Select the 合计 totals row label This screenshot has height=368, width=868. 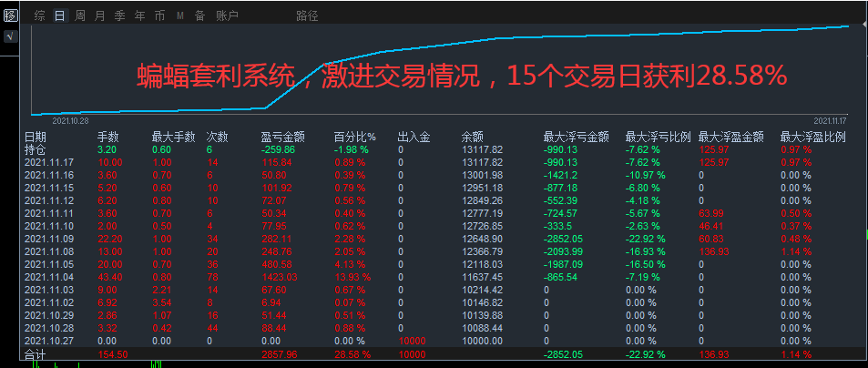35,354
